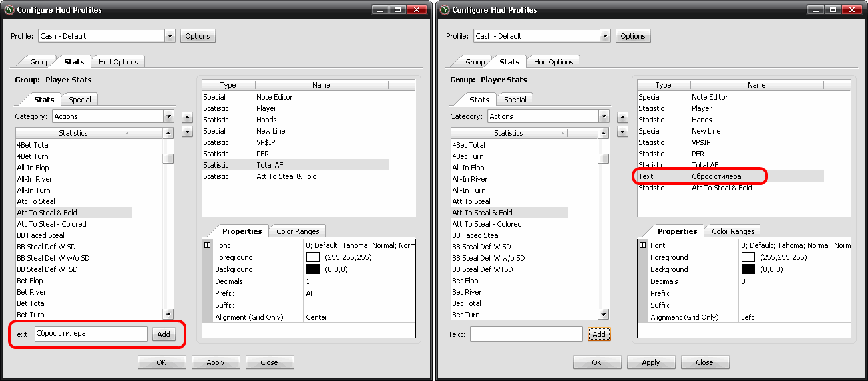
Task: Switch to the Hud Options tab in the left dialog
Action: [118, 62]
